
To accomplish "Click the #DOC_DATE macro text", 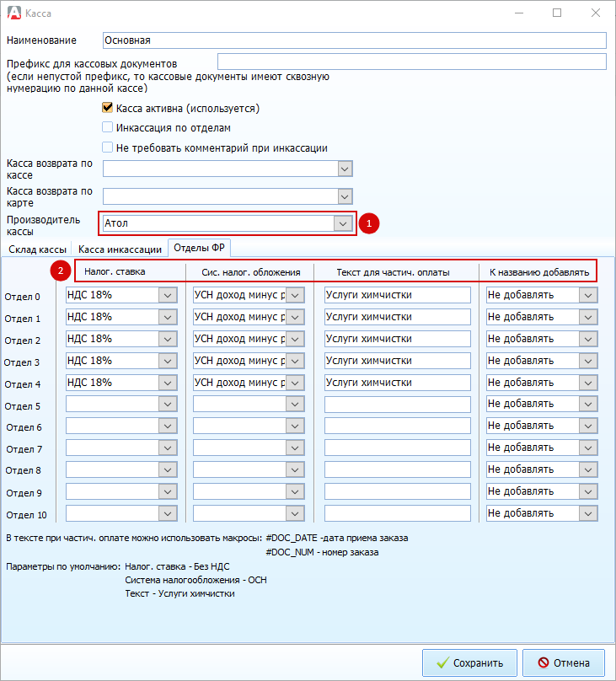I will (292, 538).
